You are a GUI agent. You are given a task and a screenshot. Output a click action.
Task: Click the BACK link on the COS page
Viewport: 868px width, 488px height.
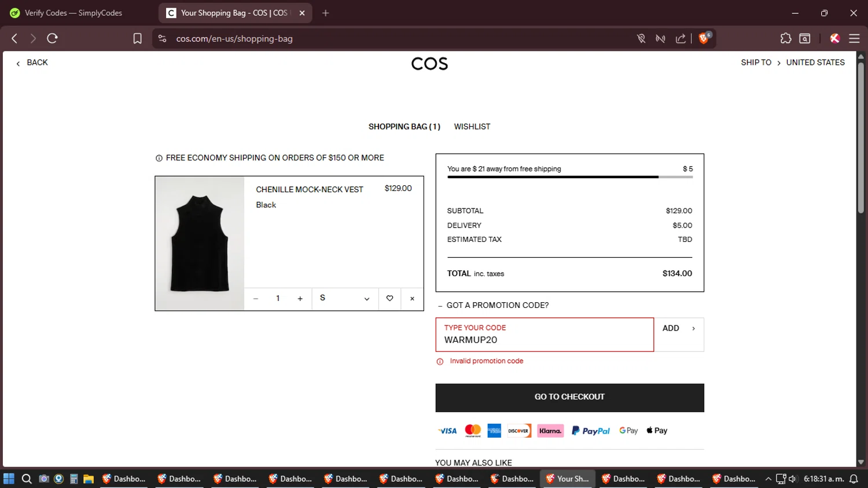pos(32,63)
